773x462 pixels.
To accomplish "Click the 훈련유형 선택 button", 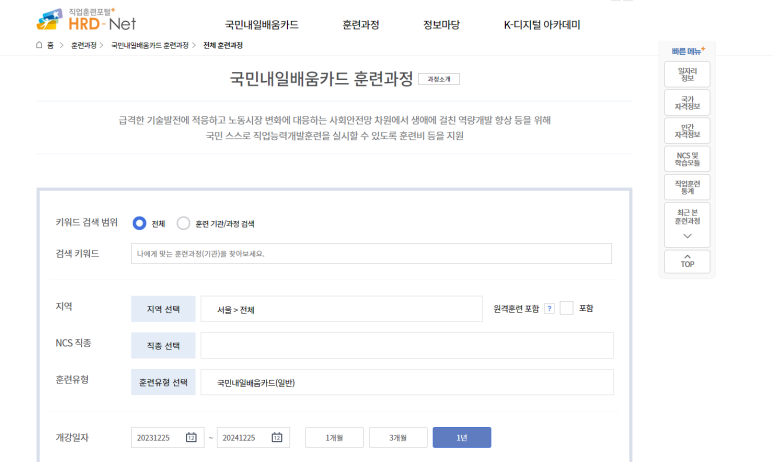I will (x=163, y=382).
